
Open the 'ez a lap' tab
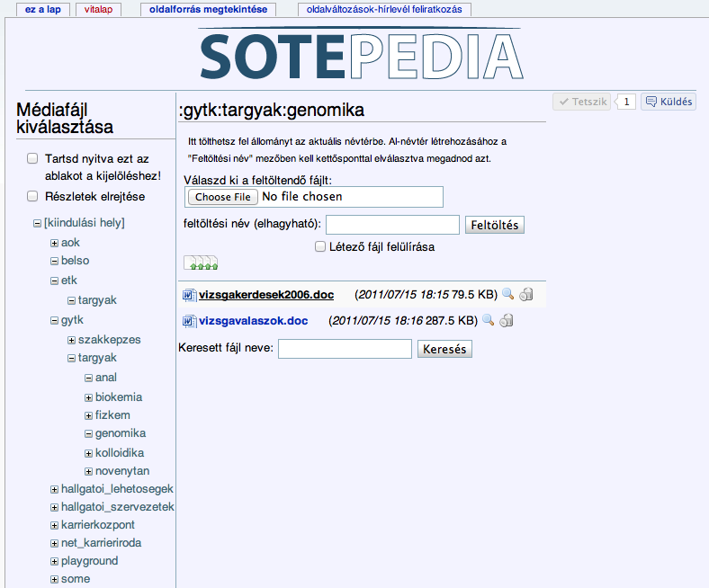click(43, 10)
